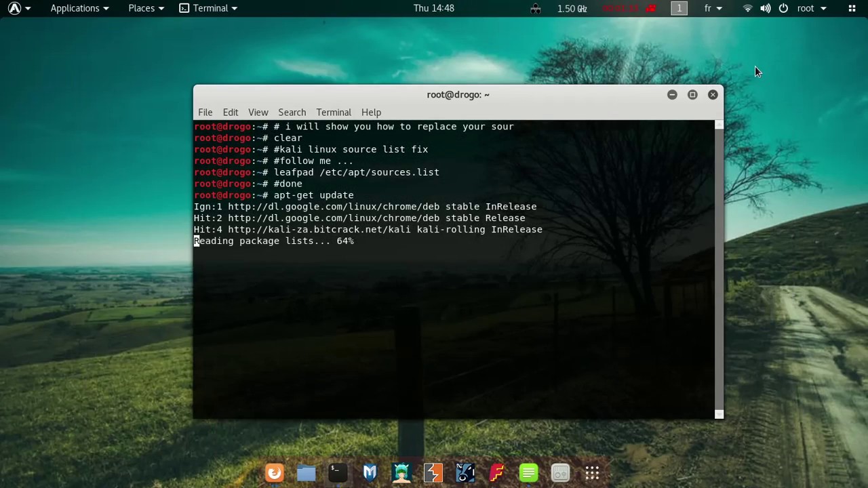
Task: Open the terminal File menu
Action: tap(205, 113)
